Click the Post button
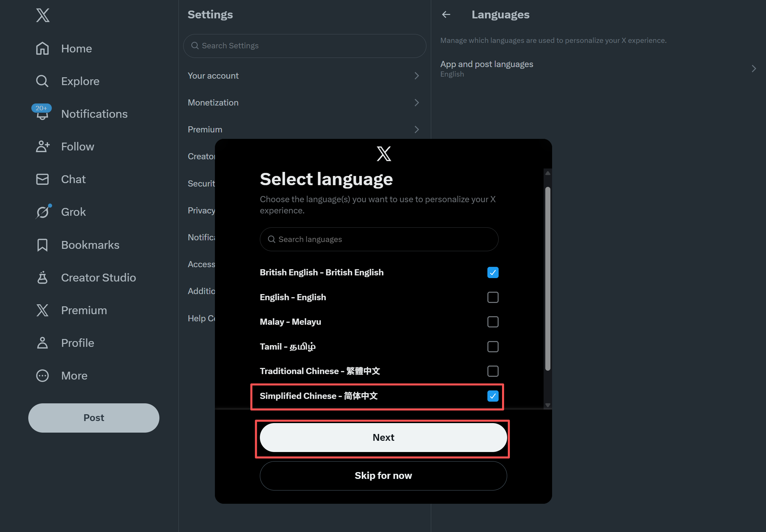Screen dimensions: 766x532 94,418
